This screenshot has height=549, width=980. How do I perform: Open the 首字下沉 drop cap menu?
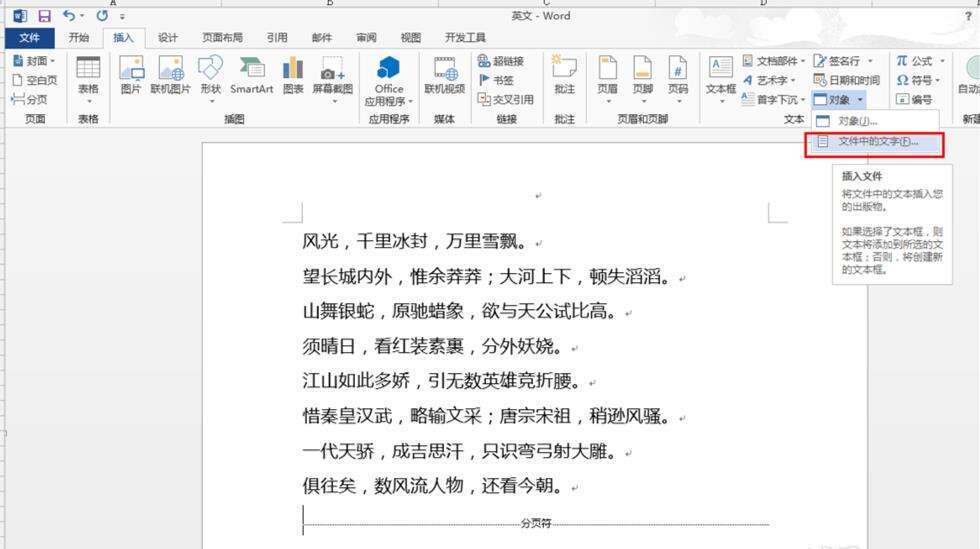coord(774,99)
